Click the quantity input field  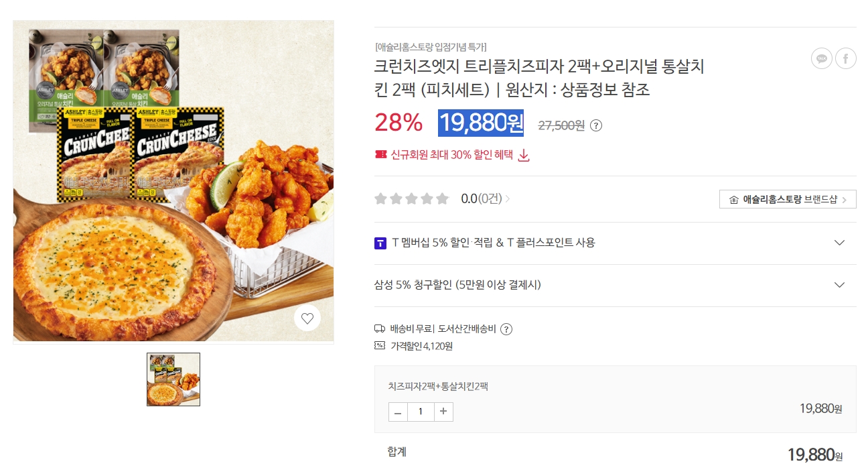click(421, 412)
